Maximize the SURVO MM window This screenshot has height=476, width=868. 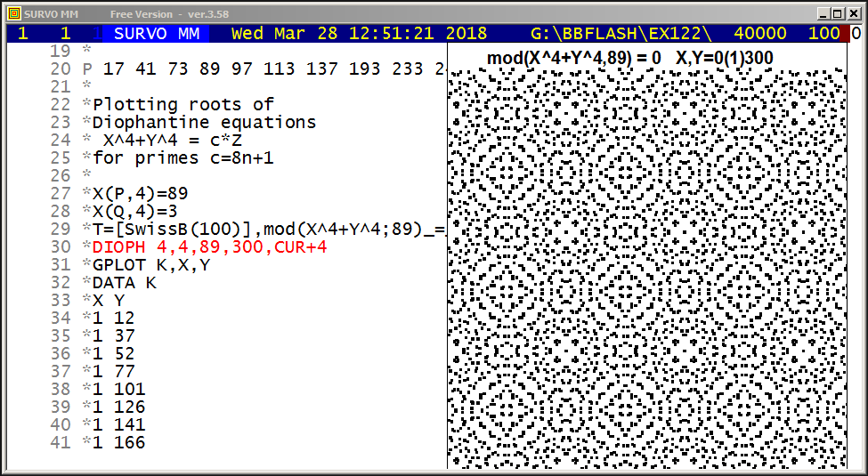point(838,14)
